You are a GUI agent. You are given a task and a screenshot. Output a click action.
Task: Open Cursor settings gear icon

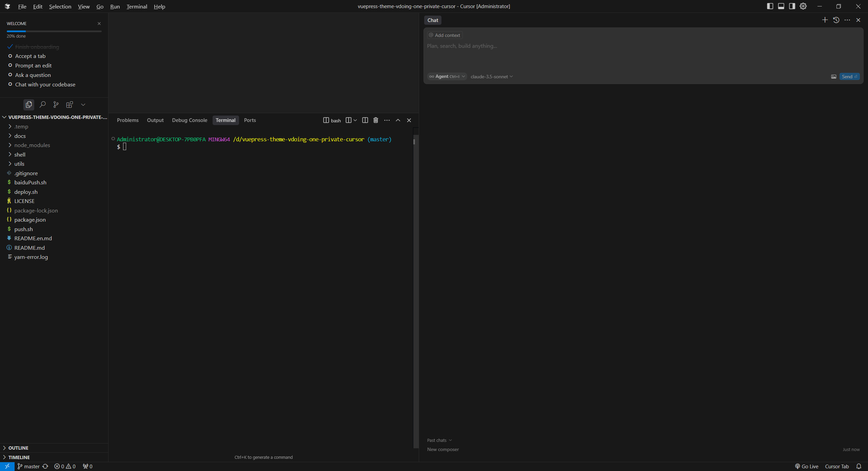click(x=803, y=6)
